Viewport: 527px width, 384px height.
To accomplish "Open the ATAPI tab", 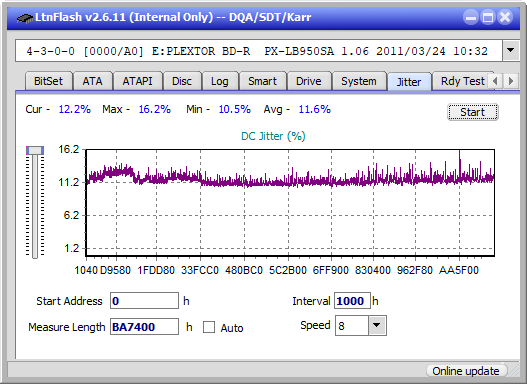I will 137,81.
